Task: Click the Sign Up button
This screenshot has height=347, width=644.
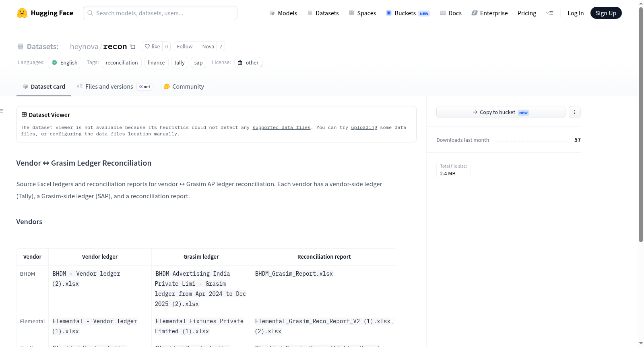Action: point(606,13)
